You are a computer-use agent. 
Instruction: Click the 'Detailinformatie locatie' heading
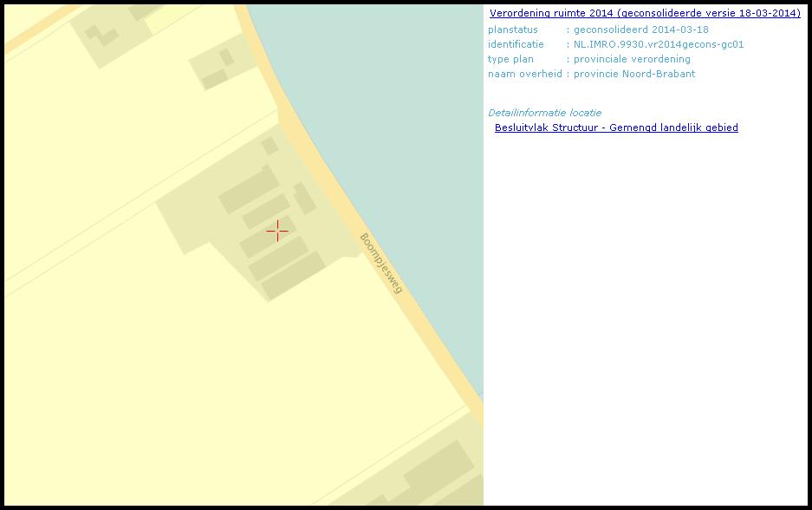[x=545, y=113]
